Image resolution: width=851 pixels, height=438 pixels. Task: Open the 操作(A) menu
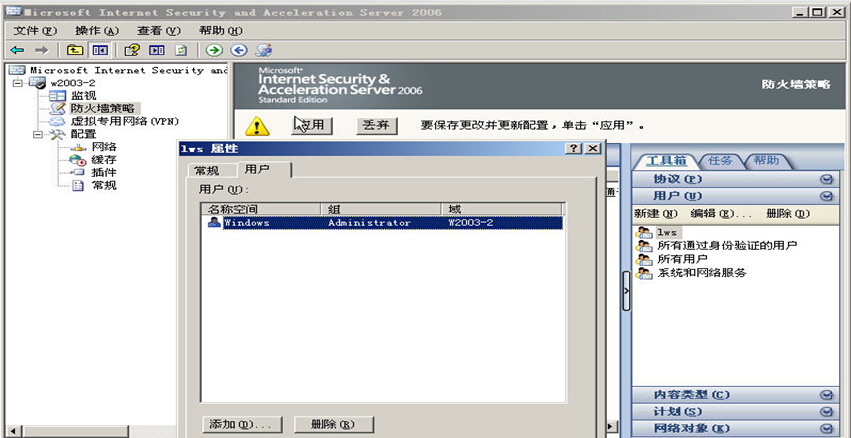click(x=96, y=31)
